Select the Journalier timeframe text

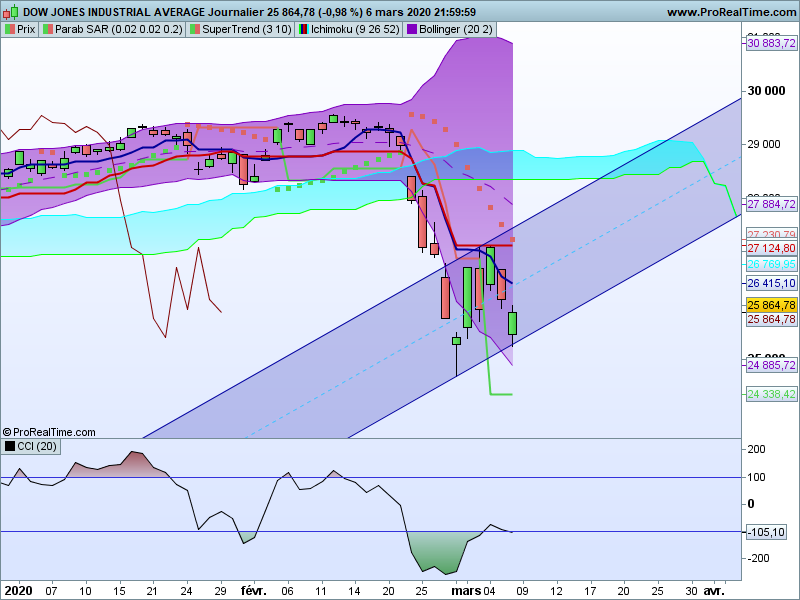point(236,12)
